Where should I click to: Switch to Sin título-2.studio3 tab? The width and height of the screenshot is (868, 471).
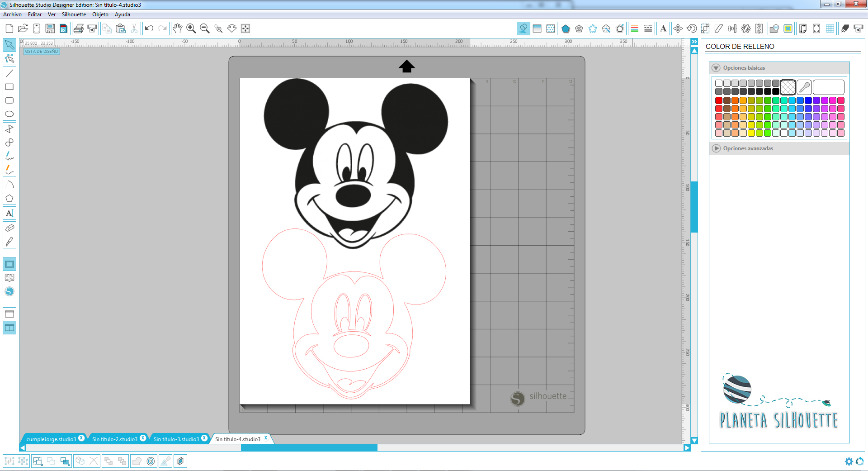[x=115, y=439]
